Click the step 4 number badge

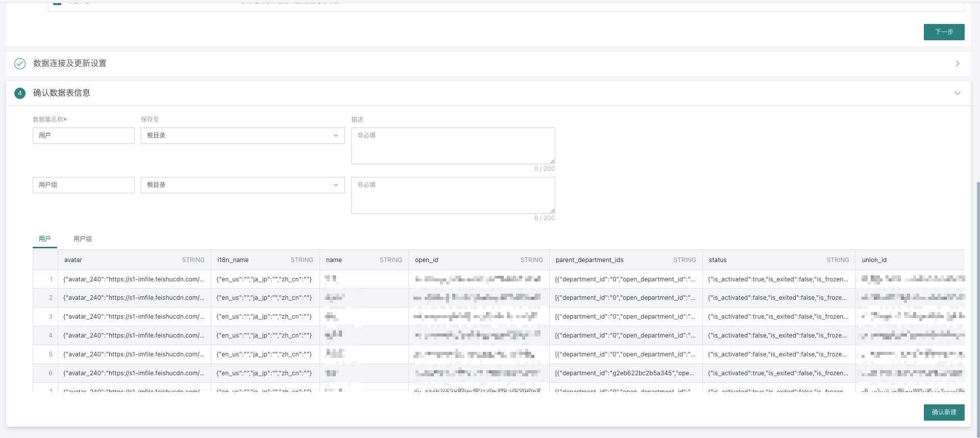20,93
